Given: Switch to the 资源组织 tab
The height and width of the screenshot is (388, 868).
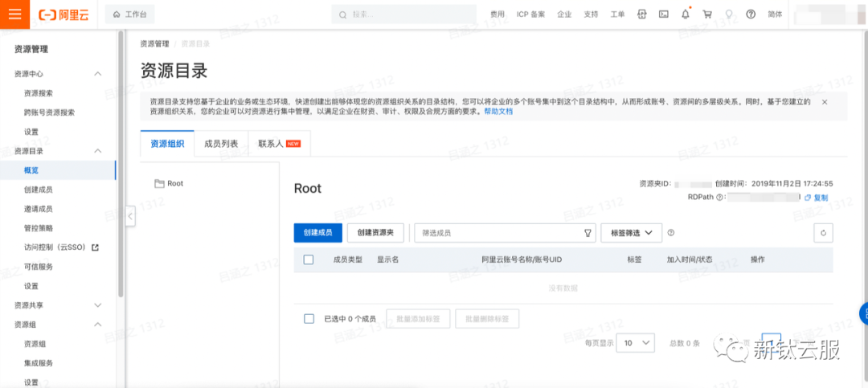Looking at the screenshot, I should tap(167, 143).
